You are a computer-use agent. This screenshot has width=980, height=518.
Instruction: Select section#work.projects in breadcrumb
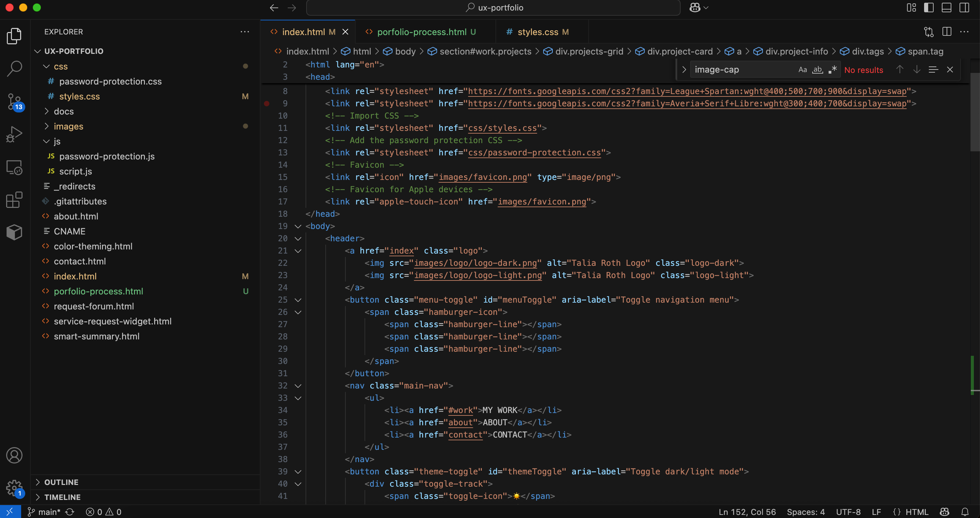pos(485,51)
